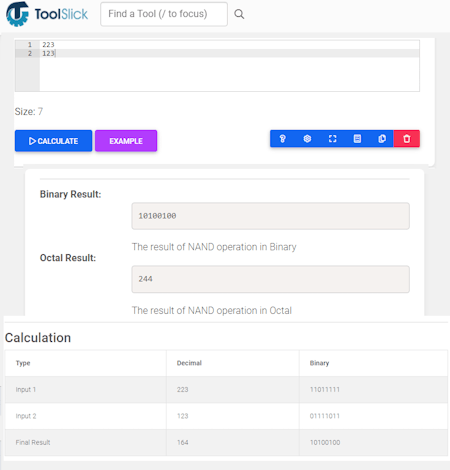Viewport: 450px width, 470px height.
Task: Load sample values with EXAMPLE button
Action: point(126,141)
